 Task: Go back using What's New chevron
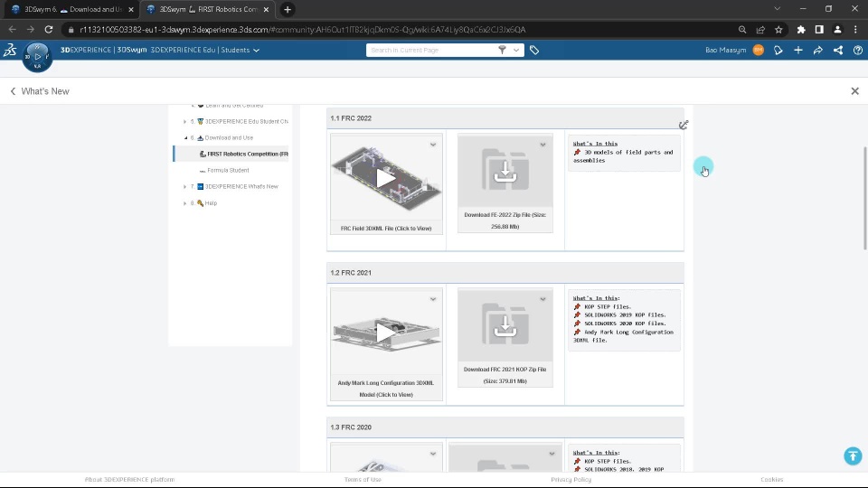[14, 91]
